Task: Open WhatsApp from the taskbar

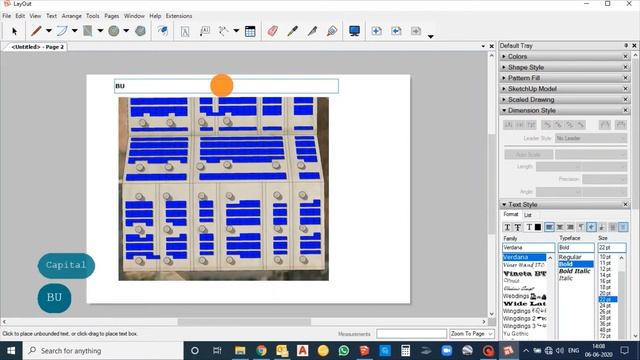Action: [344, 351]
